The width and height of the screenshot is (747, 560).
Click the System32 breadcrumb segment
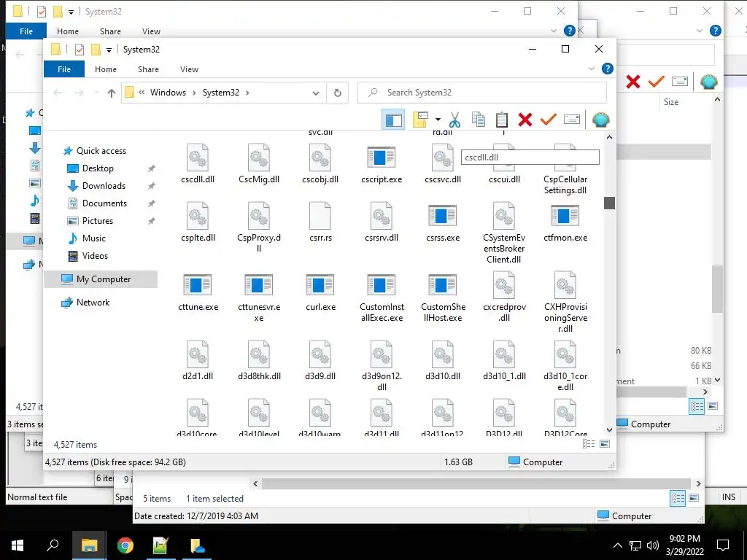(x=220, y=93)
